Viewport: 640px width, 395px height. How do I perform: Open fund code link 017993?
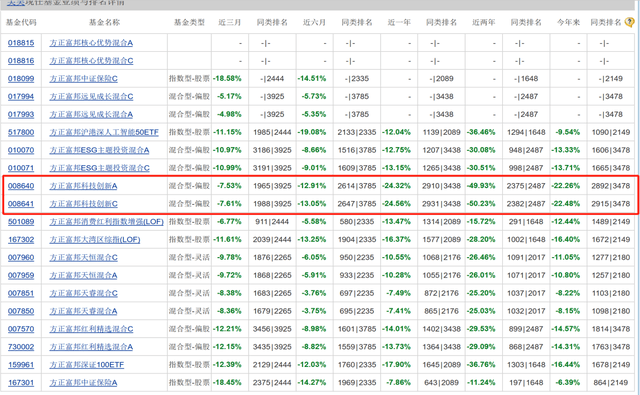(21, 115)
